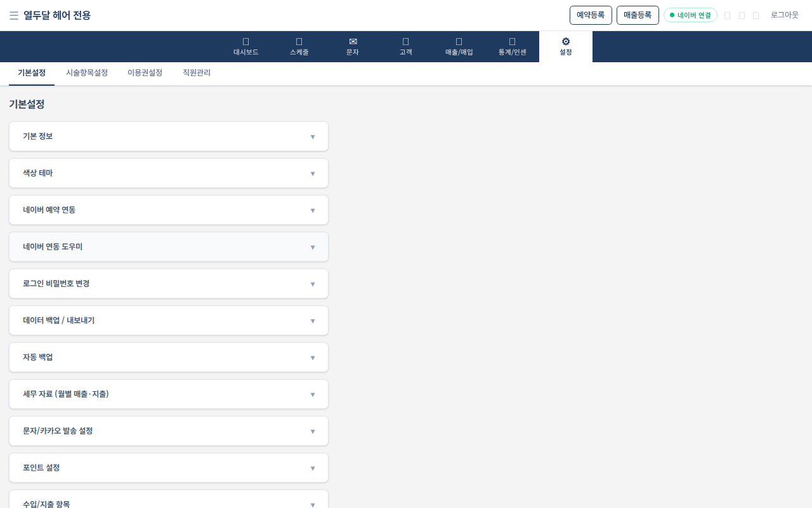Expand the 색상 테마 section
Screen dimensions: 812x508
(x=169, y=173)
